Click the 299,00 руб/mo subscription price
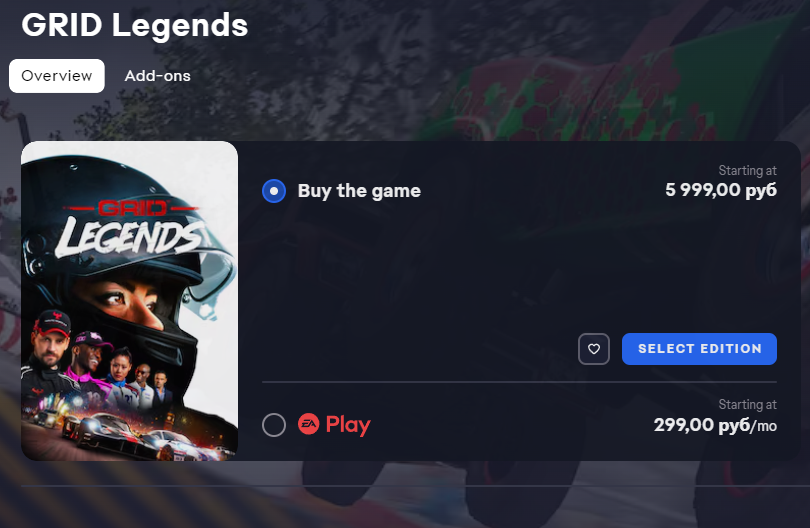 715,425
